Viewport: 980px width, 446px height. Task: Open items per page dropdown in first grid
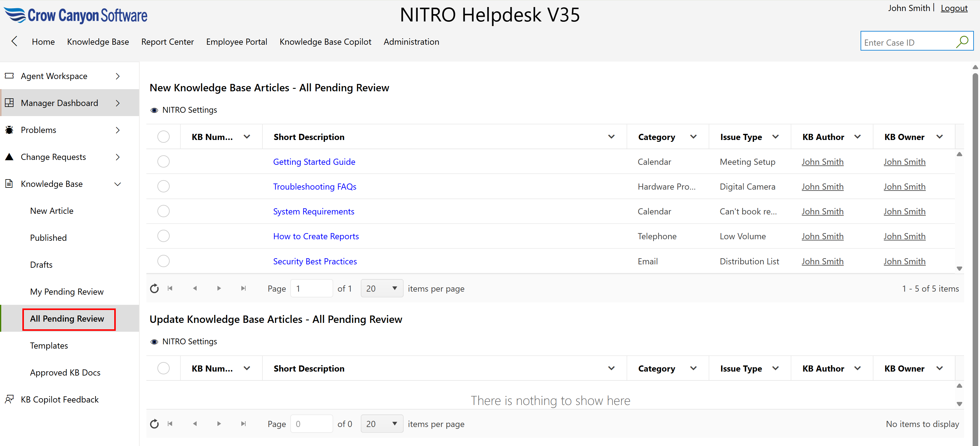(381, 289)
